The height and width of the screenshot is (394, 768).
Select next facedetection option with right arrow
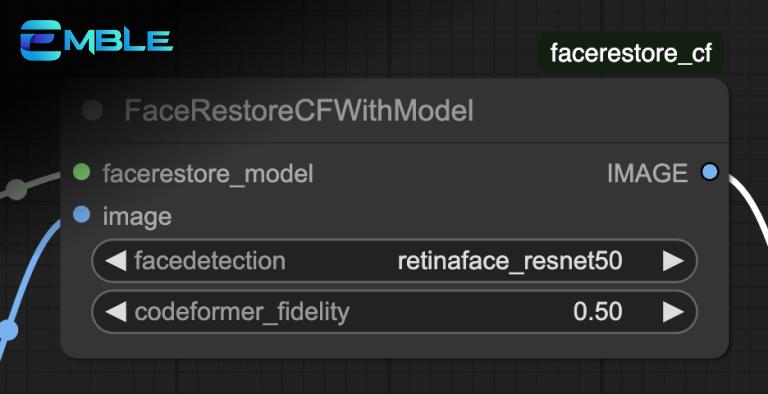coord(673,261)
